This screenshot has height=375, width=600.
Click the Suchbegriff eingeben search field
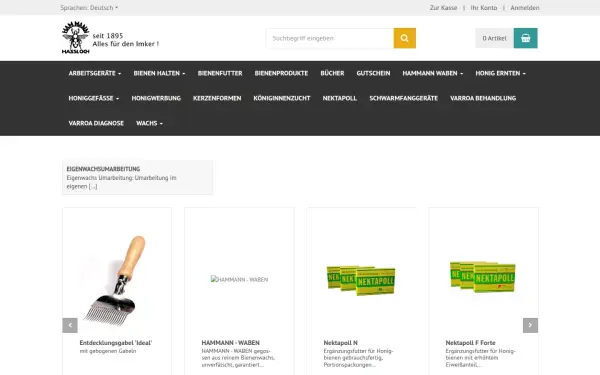coord(330,38)
